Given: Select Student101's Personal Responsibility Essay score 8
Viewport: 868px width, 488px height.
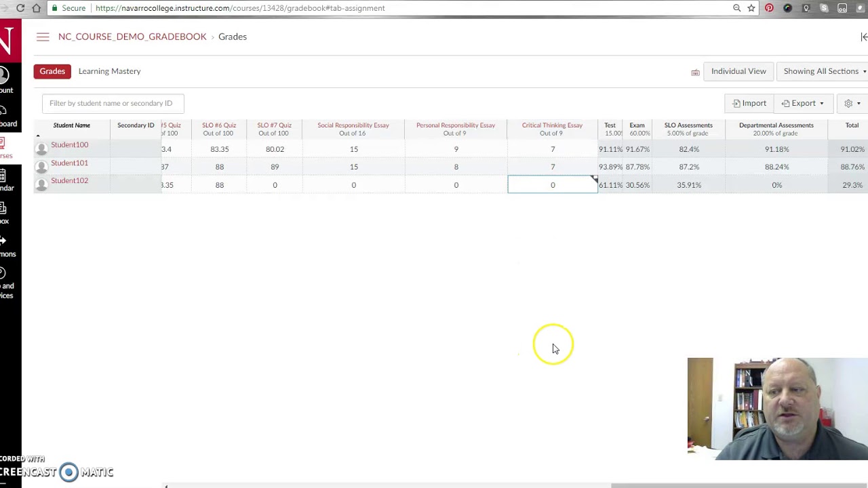Looking at the screenshot, I should pyautogui.click(x=456, y=167).
